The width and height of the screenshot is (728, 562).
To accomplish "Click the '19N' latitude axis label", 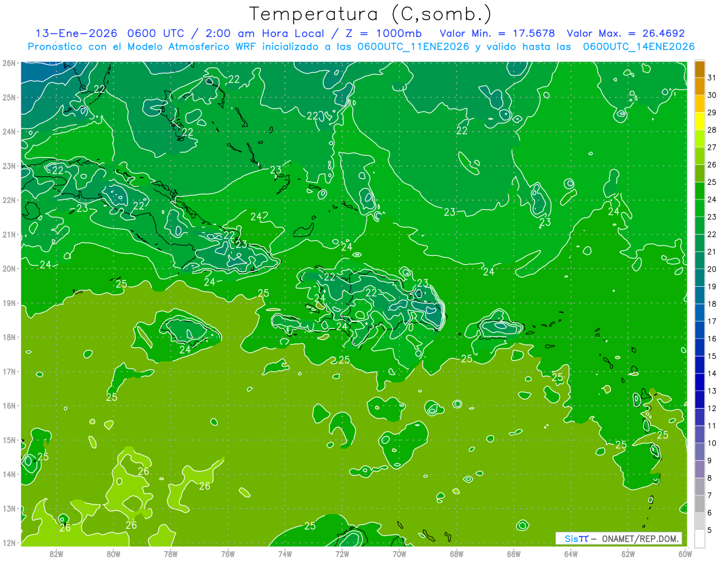I will pos(9,303).
